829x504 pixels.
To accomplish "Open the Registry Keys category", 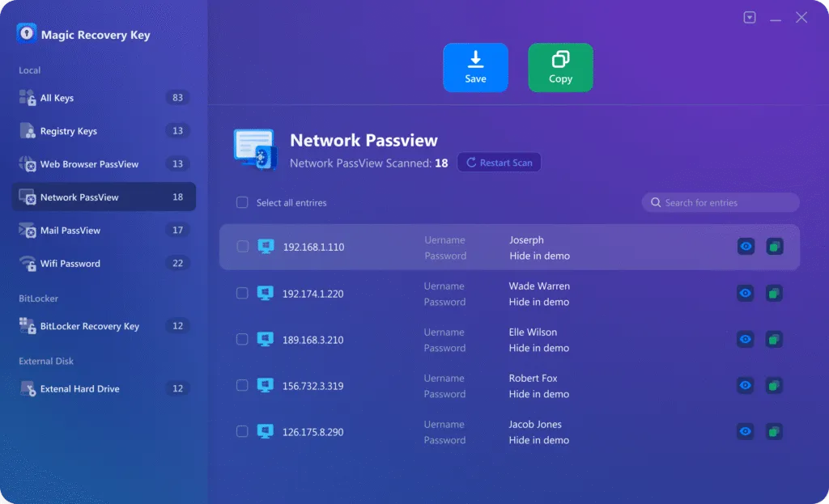I will coord(104,130).
